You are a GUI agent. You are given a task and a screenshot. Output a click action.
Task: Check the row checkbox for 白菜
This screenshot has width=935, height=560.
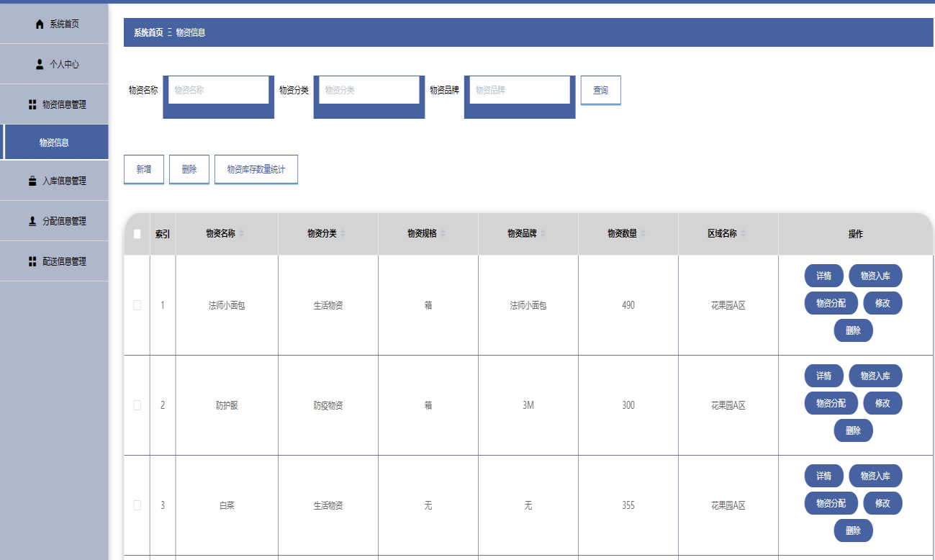137,505
